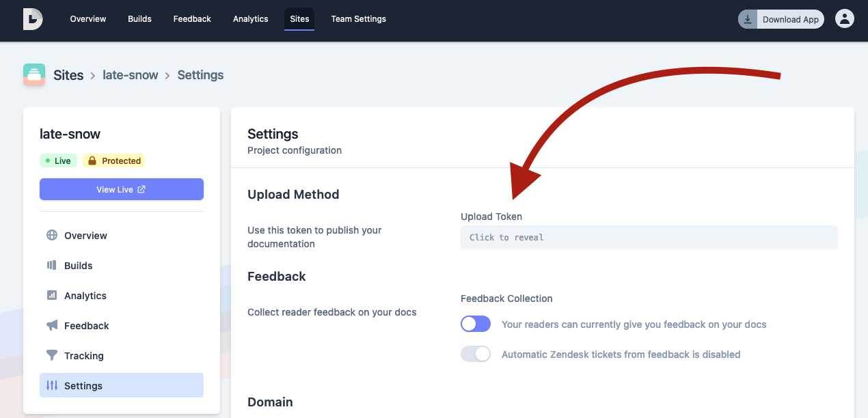868x418 pixels.
Task: Switch to the Sites tab
Action: click(x=299, y=18)
